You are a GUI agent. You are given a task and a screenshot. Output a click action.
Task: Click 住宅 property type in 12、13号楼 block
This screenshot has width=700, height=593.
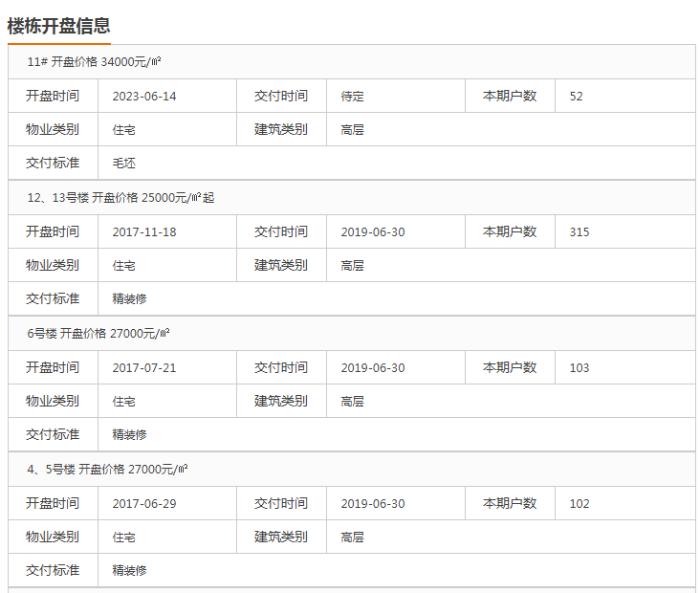point(123,265)
